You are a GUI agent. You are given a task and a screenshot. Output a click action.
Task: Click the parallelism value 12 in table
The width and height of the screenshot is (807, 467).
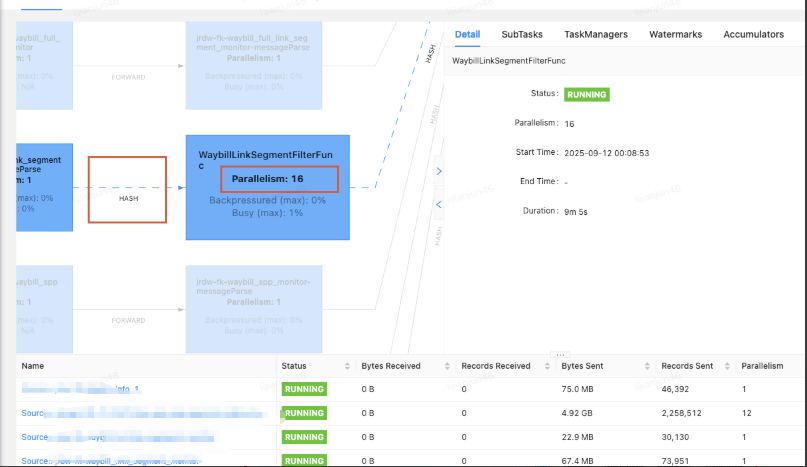tap(747, 413)
